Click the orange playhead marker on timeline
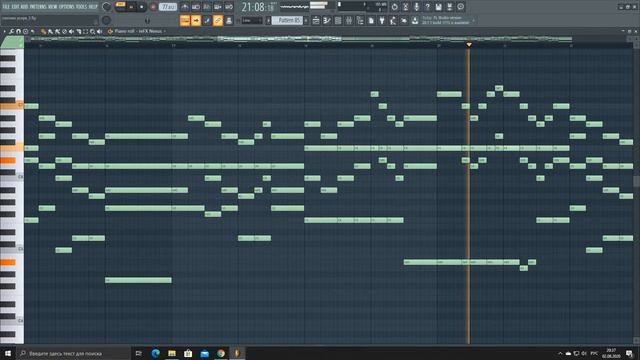Viewport: 640px width, 360px height. click(469, 44)
